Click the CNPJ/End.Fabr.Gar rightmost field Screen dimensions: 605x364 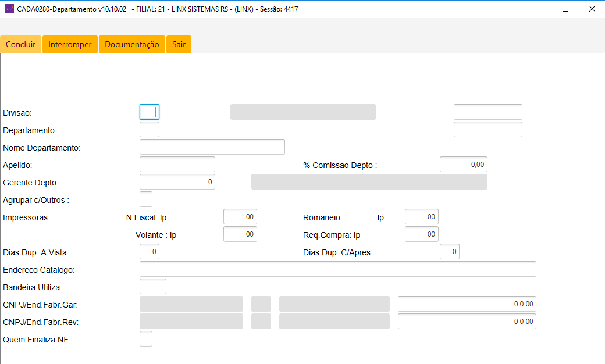(467, 304)
